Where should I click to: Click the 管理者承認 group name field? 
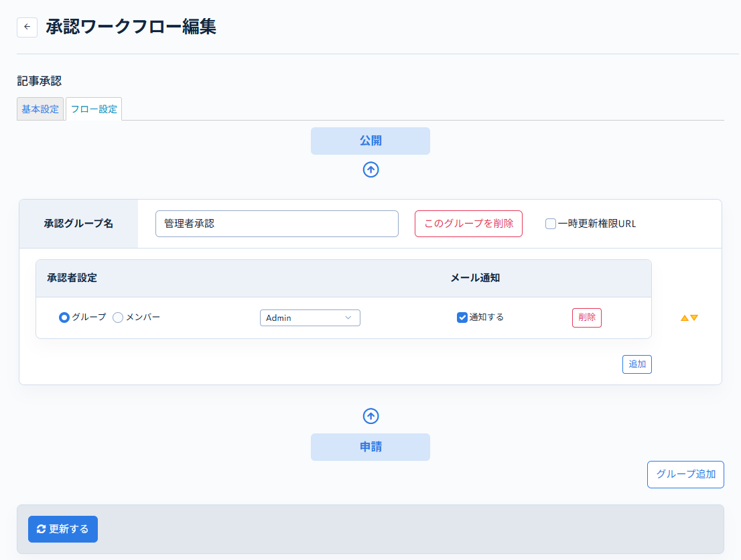pyautogui.click(x=277, y=223)
